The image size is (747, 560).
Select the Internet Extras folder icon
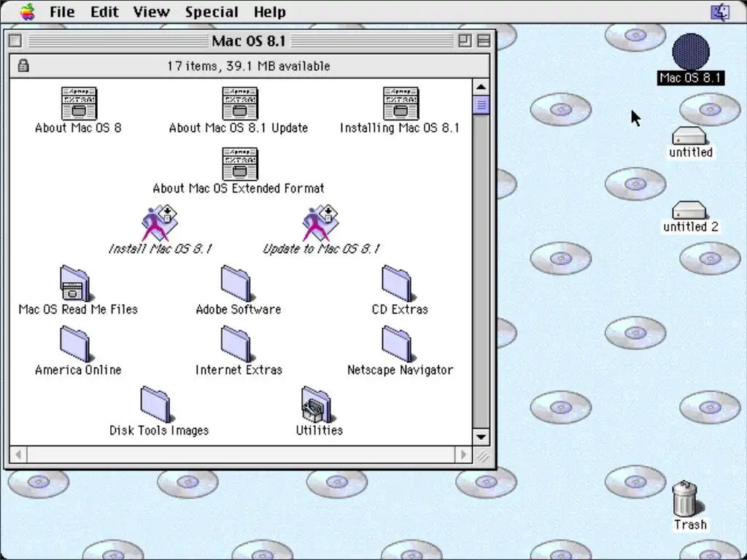click(238, 344)
